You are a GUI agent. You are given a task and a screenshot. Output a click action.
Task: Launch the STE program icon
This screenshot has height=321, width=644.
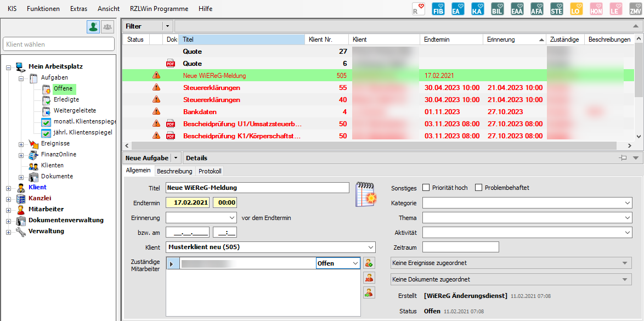(556, 9)
